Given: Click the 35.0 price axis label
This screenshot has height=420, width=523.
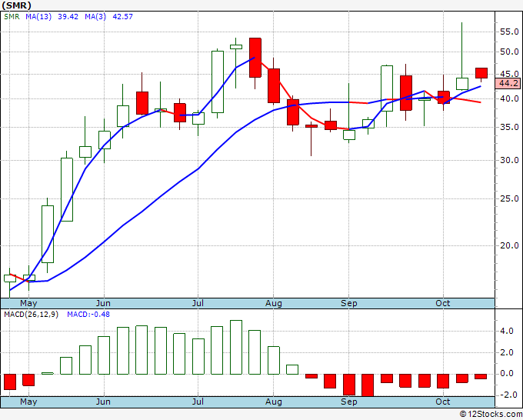Looking at the screenshot, I should [509, 127].
